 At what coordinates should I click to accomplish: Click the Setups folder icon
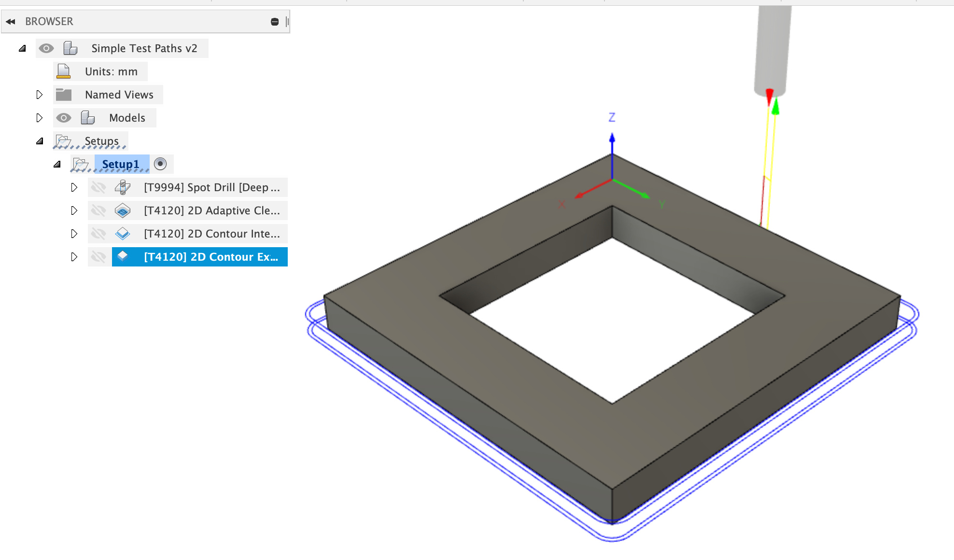[63, 141]
